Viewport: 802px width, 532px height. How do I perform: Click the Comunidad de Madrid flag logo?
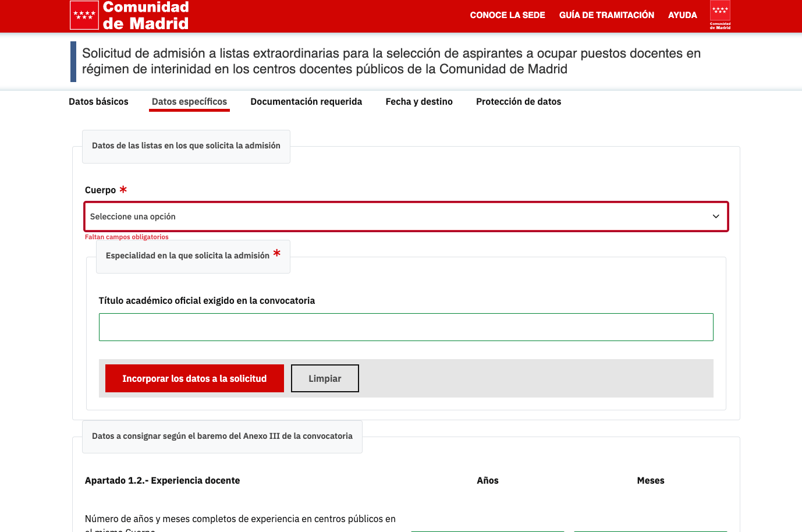click(x=84, y=15)
